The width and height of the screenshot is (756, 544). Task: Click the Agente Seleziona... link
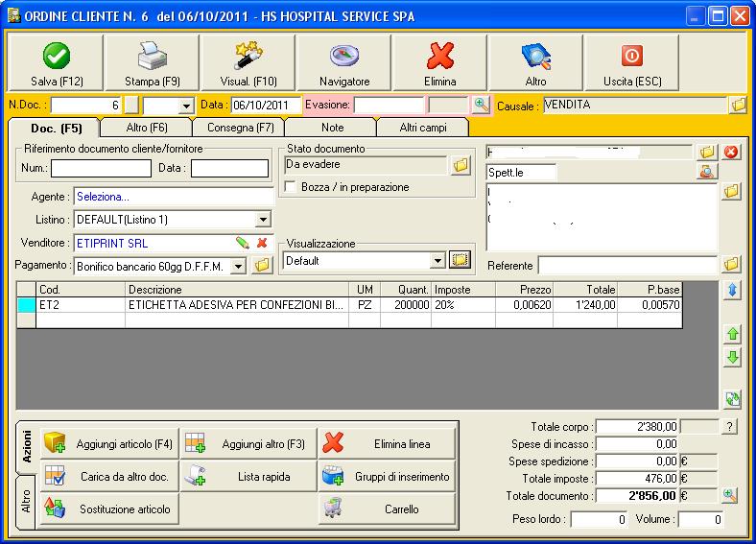103,197
